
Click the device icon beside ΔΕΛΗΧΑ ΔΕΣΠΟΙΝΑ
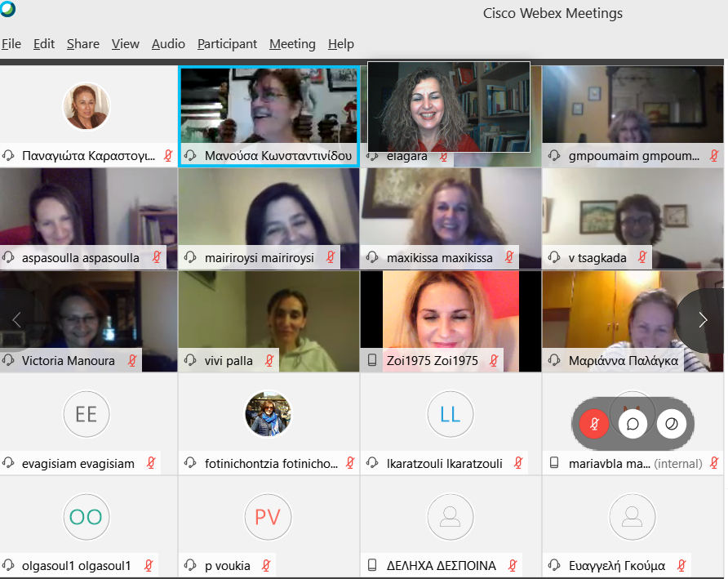tap(372, 565)
